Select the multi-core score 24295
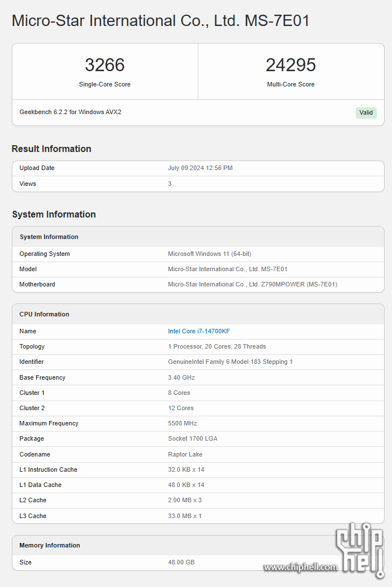392x587 pixels. (x=291, y=65)
